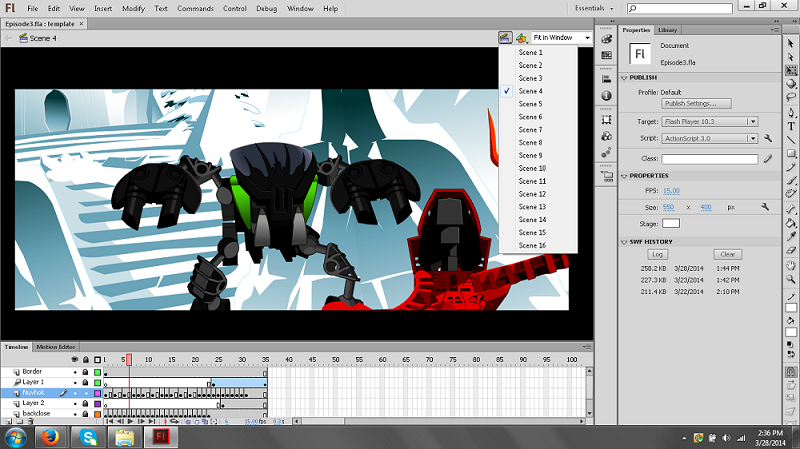Toggle lock on Border layer

pos(86,372)
